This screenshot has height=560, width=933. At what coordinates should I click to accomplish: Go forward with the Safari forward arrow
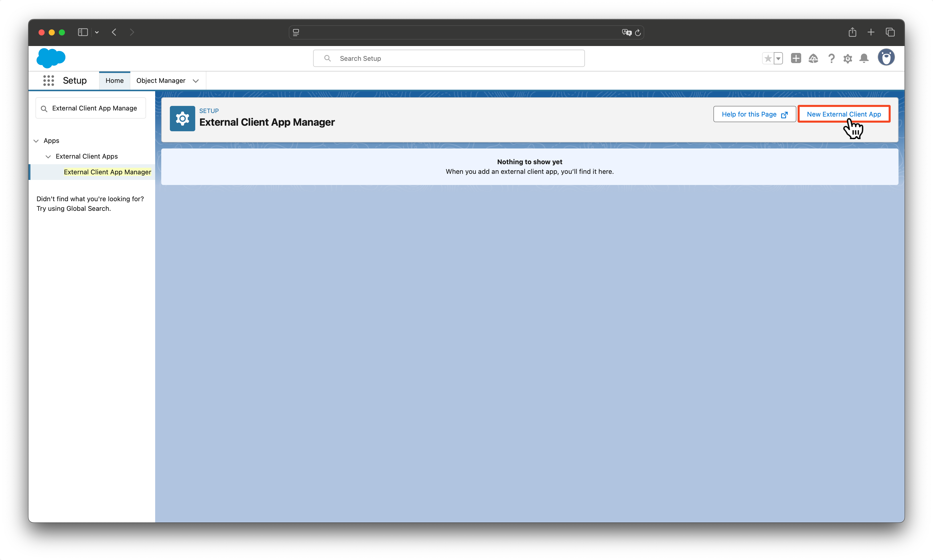pos(132,32)
